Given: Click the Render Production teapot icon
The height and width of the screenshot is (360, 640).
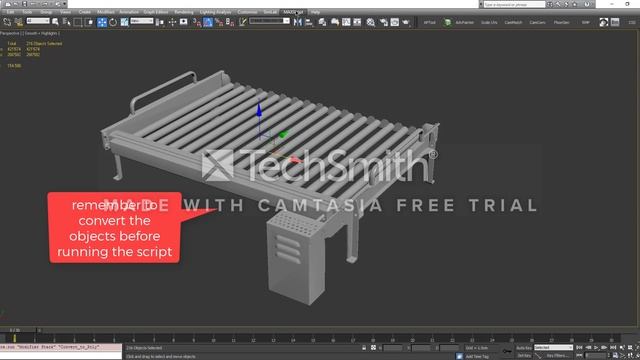Looking at the screenshot, I should tap(406, 22).
